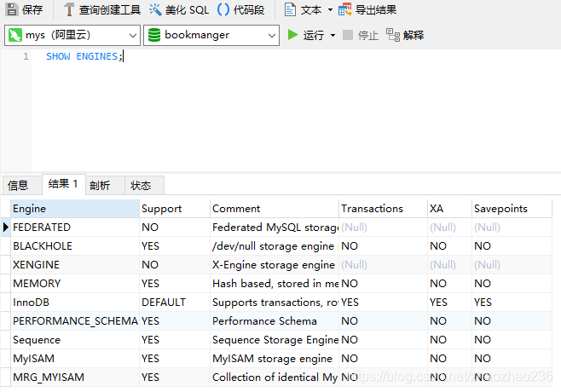This screenshot has width=561, height=392.
Task: Click the current row arrow beside FEDERATED
Action: pos(5,228)
